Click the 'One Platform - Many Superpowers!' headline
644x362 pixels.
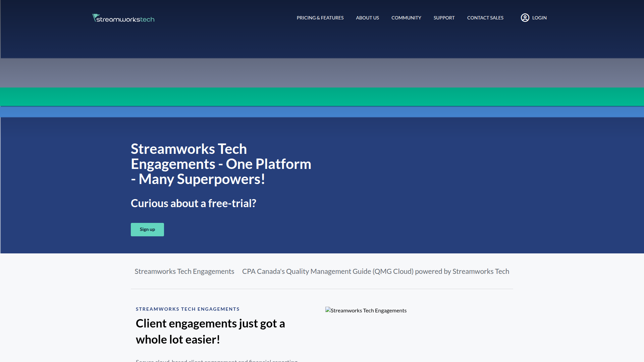[x=221, y=164]
